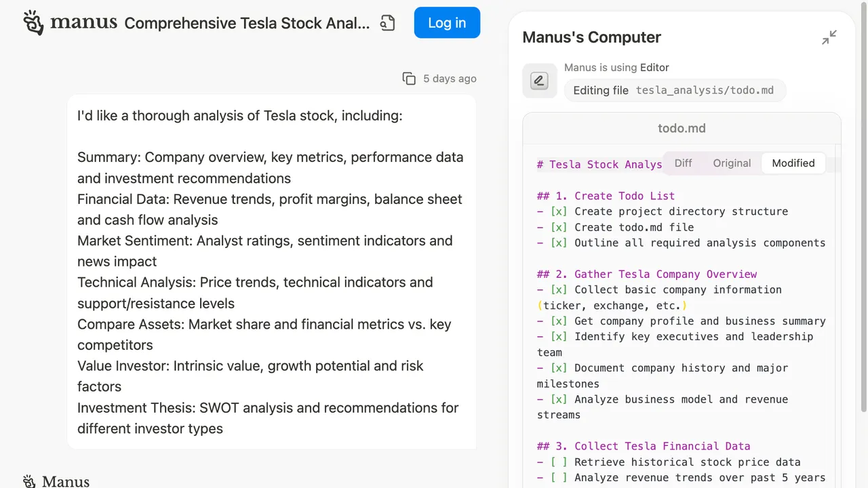Click the "# Tesla Stock Analys" heading line
Screen dimensions: 868x488
[599, 165]
